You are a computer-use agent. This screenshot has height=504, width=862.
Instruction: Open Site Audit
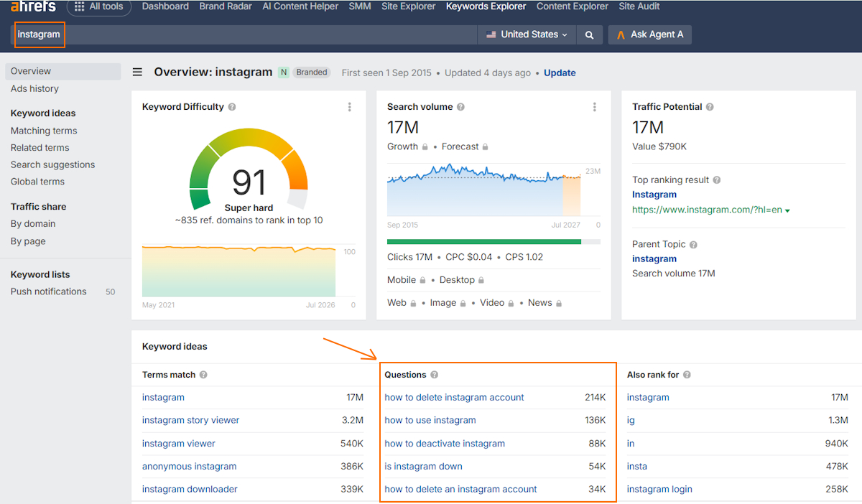coord(639,6)
